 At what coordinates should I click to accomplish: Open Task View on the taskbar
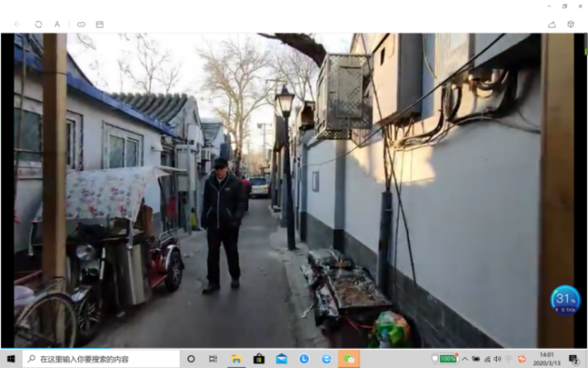213,359
